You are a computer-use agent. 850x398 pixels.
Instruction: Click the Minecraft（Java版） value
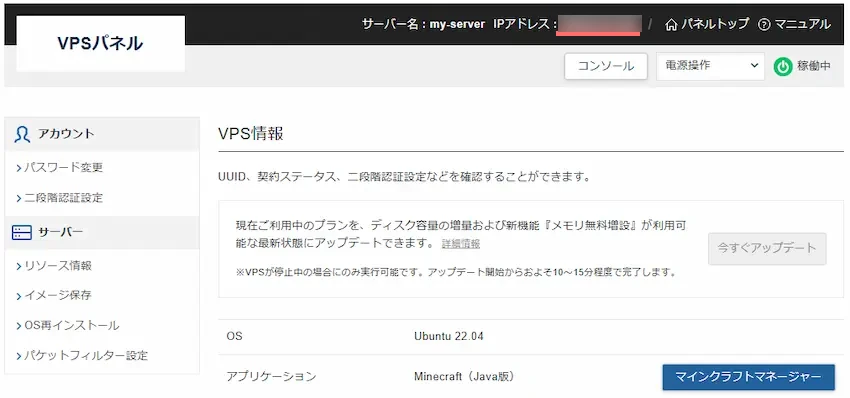[x=463, y=376]
